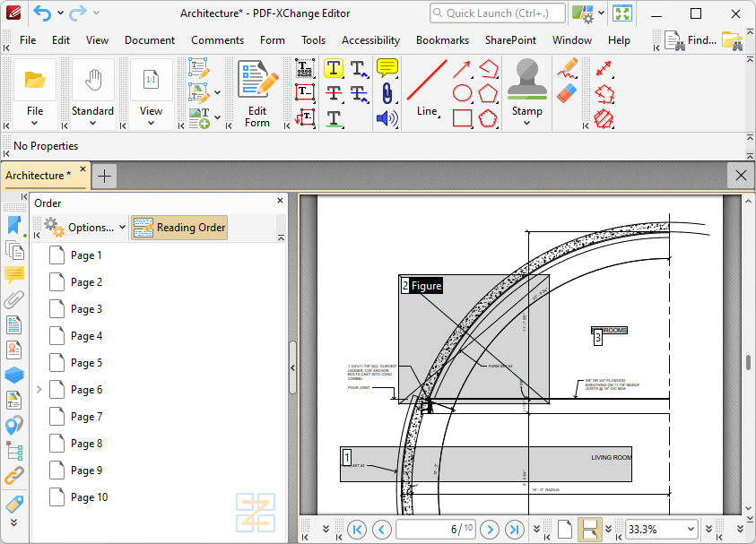This screenshot has width=756, height=544.
Task: Select the green Underline Text tool
Action: coord(334,118)
